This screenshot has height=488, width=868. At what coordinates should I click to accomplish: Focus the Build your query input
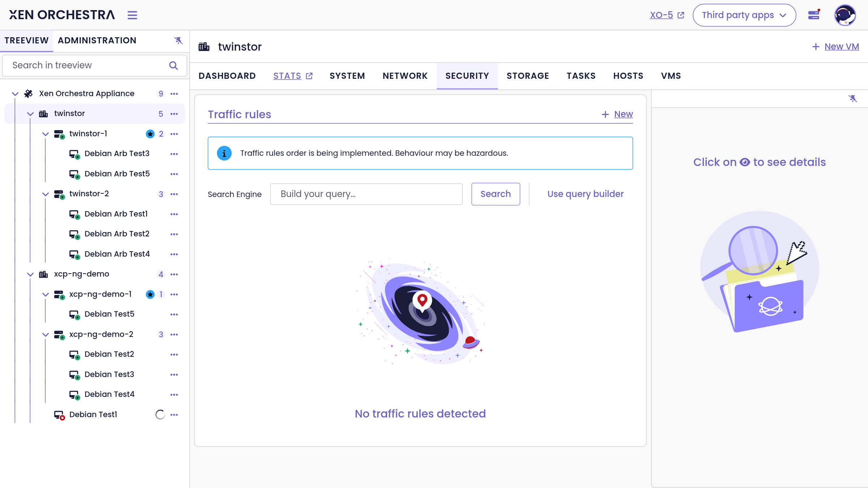point(366,194)
